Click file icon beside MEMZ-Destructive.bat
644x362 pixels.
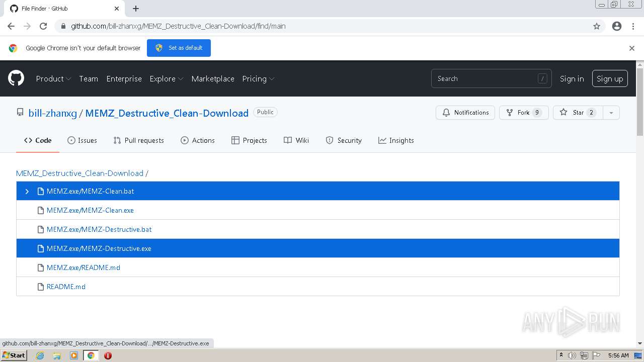pos(41,229)
